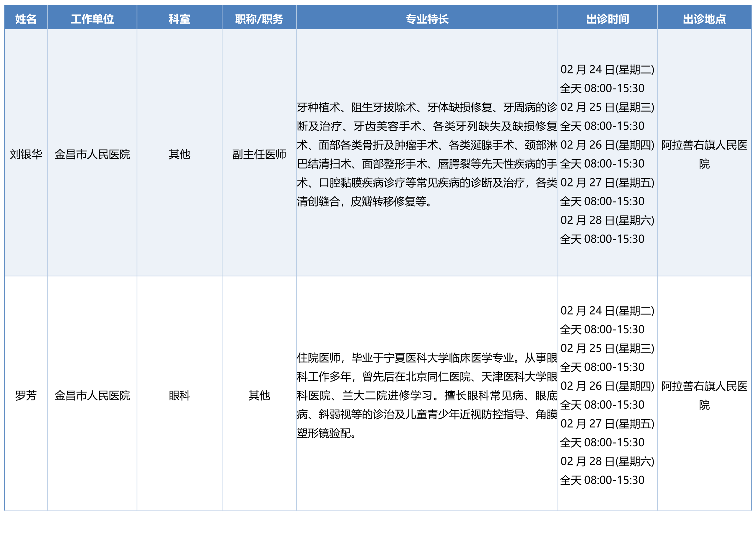Click the 职称/职务 column header
The image size is (756, 534).
point(259,19)
